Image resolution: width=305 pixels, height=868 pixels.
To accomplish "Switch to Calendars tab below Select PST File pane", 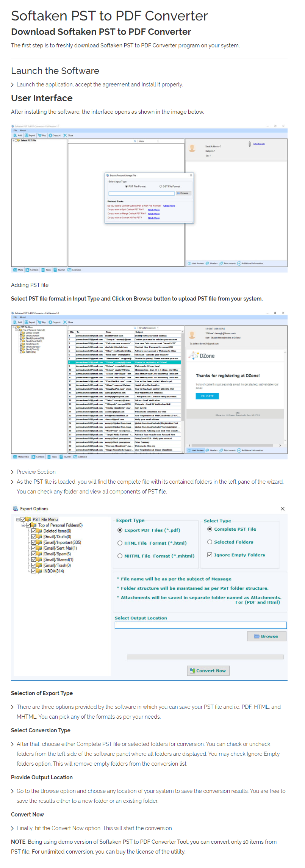I will (x=75, y=270).
